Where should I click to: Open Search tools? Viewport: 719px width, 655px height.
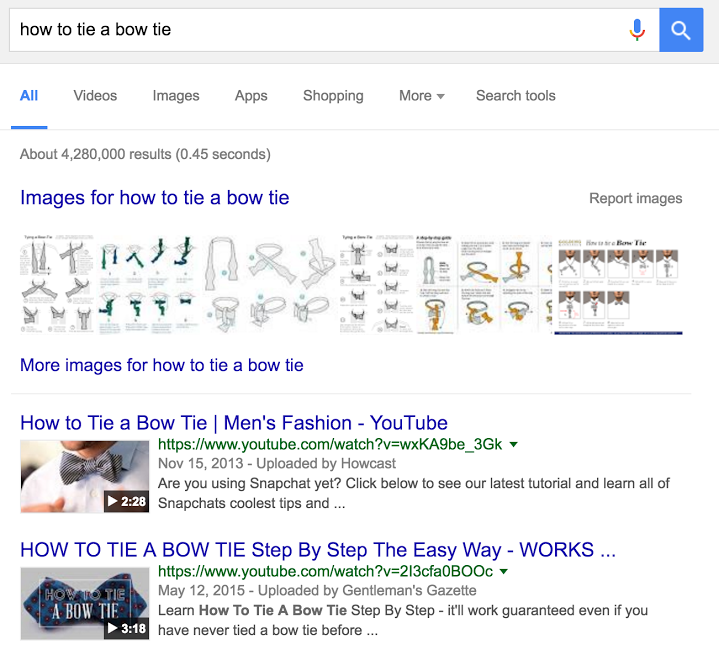516,95
